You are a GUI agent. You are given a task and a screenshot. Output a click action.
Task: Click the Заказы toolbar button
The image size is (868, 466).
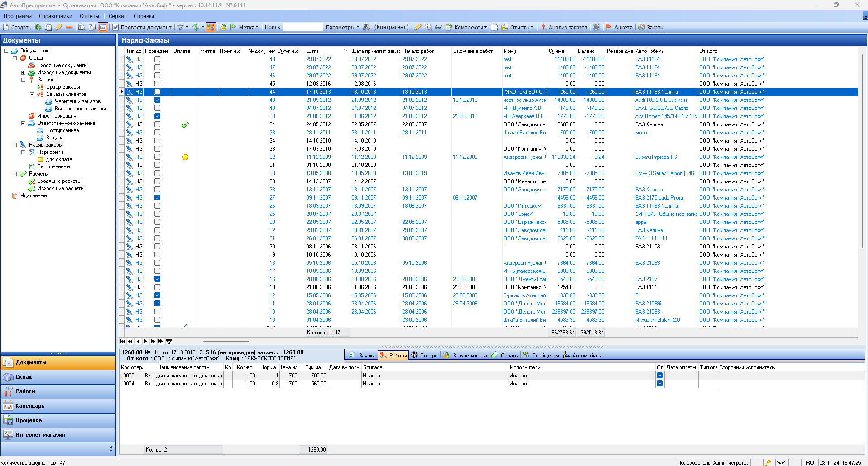pos(651,27)
